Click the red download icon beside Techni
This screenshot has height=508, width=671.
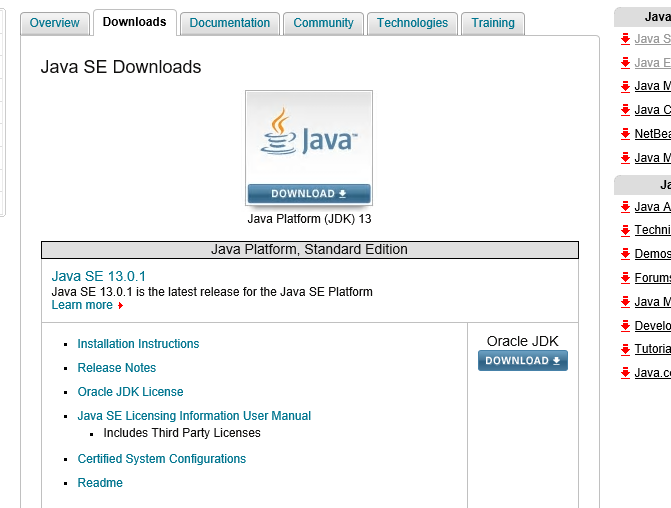pyautogui.click(x=625, y=230)
